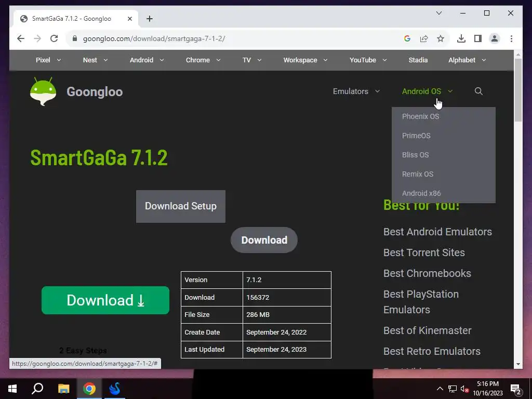Click the Goongloo site title
This screenshot has width=532, height=399.
[x=95, y=91]
